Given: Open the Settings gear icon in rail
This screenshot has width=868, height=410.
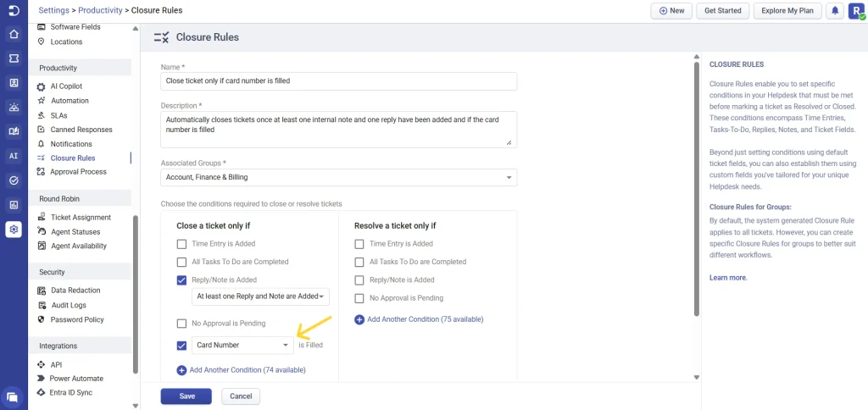Looking at the screenshot, I should [x=14, y=229].
